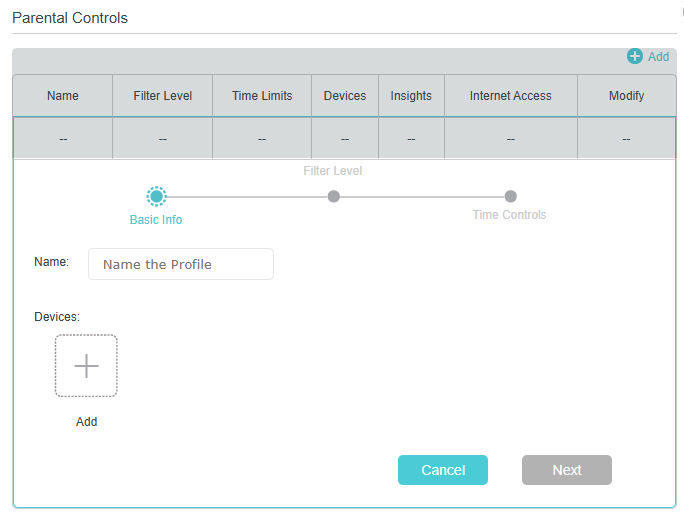Click the Internet Access column header
The width and height of the screenshot is (684, 517).
coord(510,96)
